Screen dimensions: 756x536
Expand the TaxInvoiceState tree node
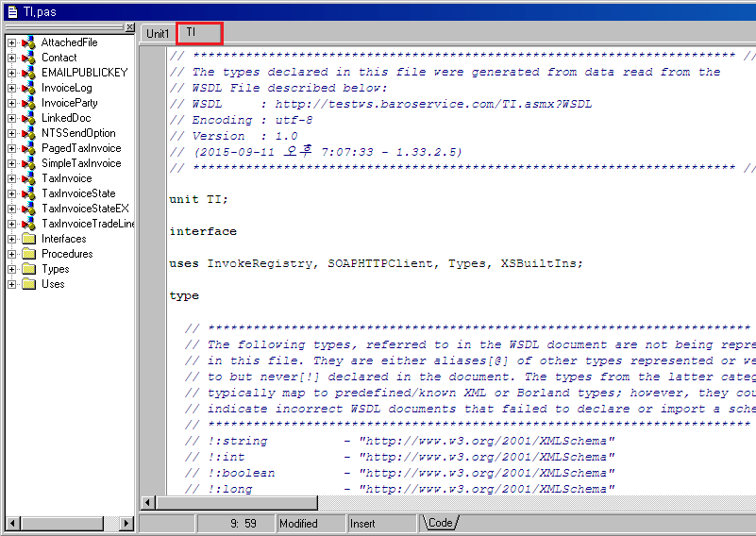click(11, 193)
